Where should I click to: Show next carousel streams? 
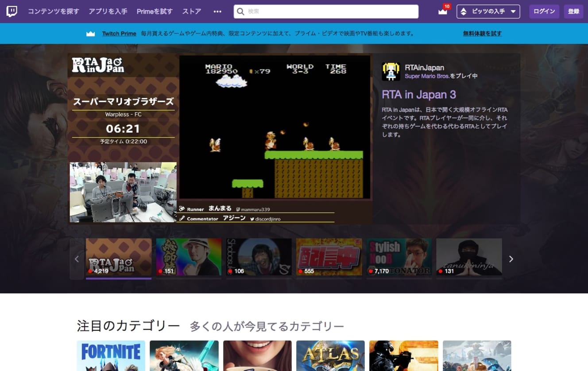[511, 259]
